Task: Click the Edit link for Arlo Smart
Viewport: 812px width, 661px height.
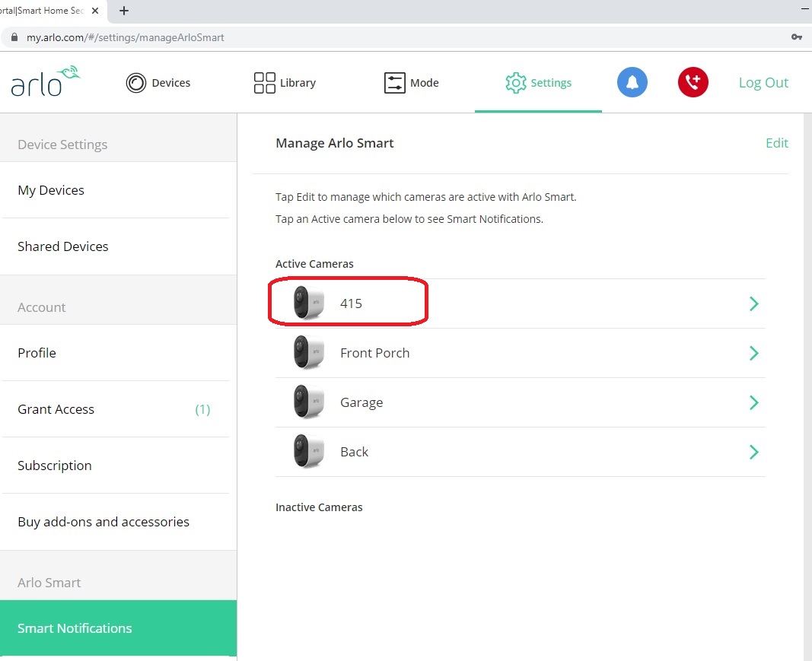Action: pyautogui.click(x=777, y=143)
